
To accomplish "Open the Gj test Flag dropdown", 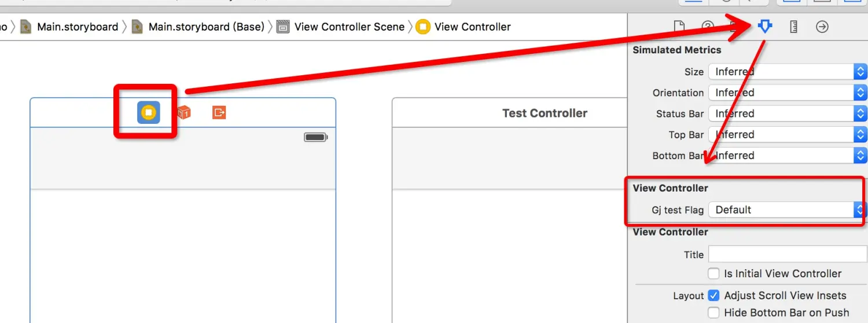I will pyautogui.click(x=788, y=210).
